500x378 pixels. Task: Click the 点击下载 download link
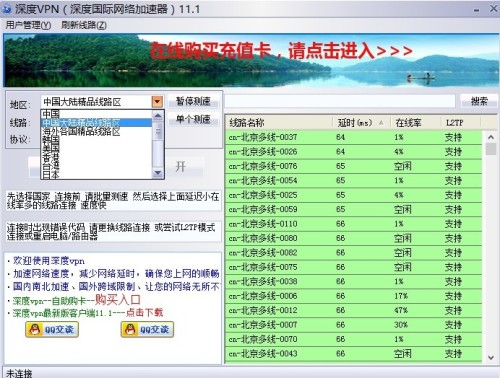coord(144,312)
